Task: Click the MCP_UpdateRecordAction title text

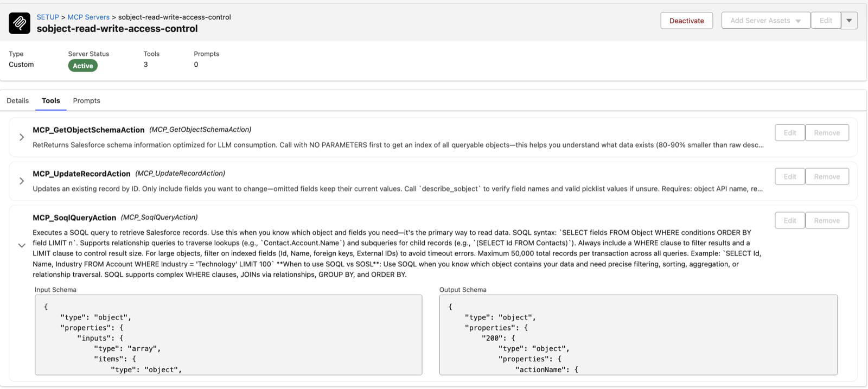Action: (81, 174)
